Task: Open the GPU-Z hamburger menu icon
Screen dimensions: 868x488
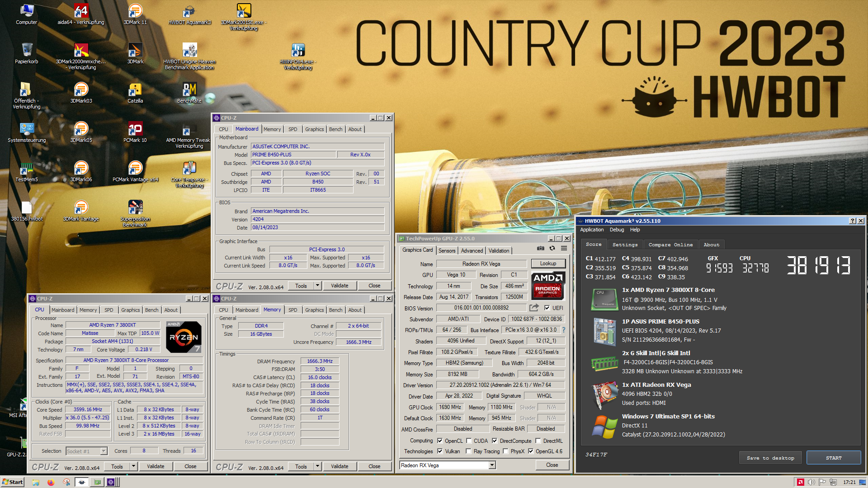Action: [564, 248]
